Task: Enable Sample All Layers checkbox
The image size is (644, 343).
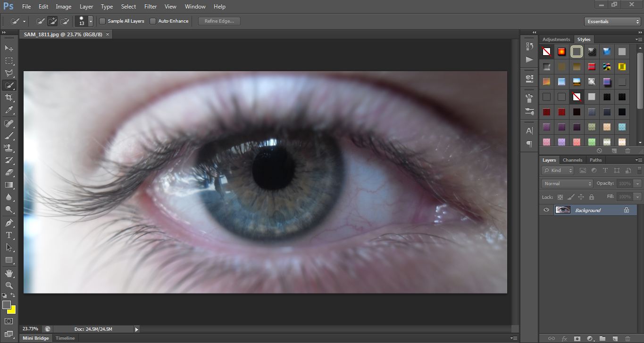Action: click(x=102, y=21)
